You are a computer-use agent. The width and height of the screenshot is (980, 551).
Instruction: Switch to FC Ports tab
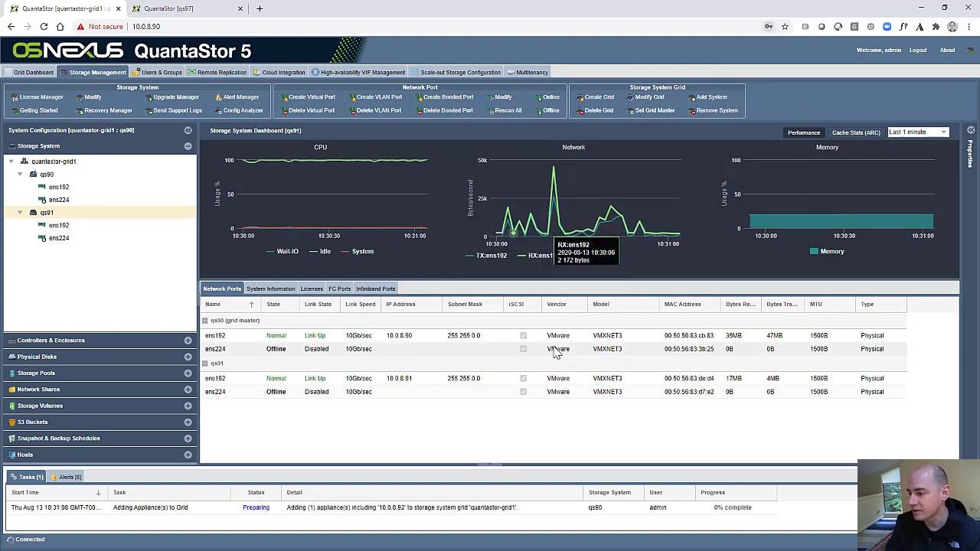click(x=339, y=289)
